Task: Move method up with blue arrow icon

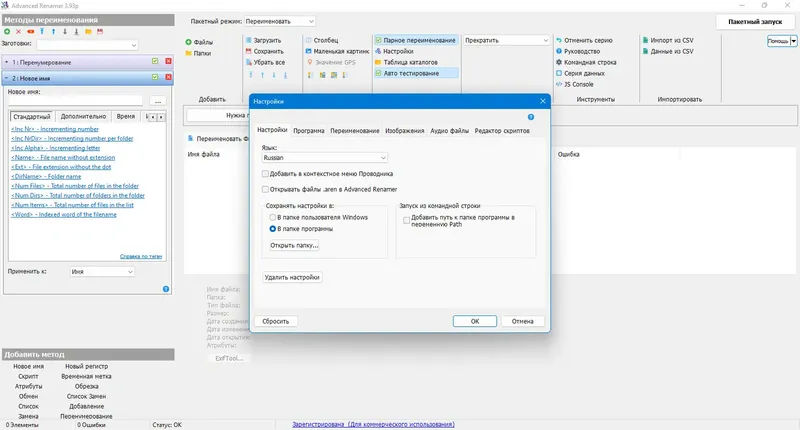Action: (53, 32)
